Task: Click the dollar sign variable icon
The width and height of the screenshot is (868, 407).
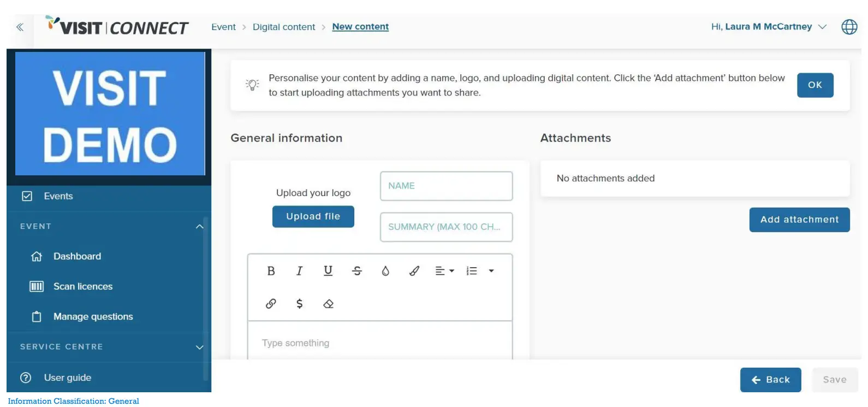Action: [299, 304]
